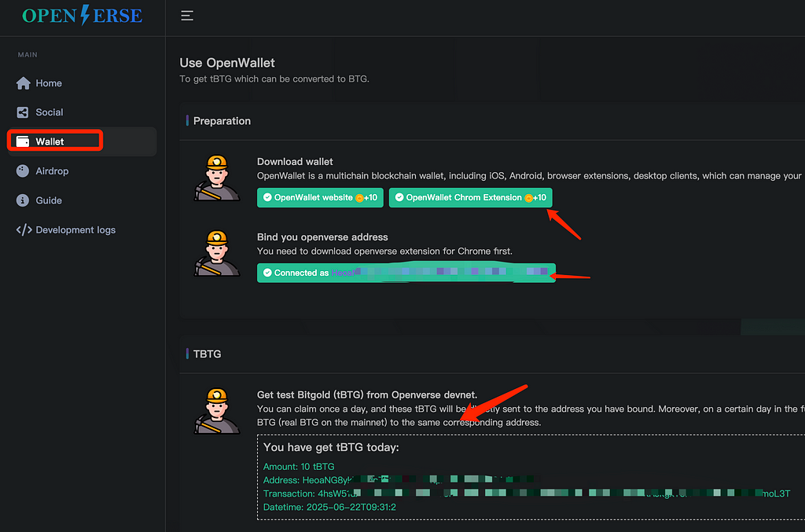The height and width of the screenshot is (532, 805).
Task: Open the Guide sidebar entry
Action: pyautogui.click(x=82, y=200)
